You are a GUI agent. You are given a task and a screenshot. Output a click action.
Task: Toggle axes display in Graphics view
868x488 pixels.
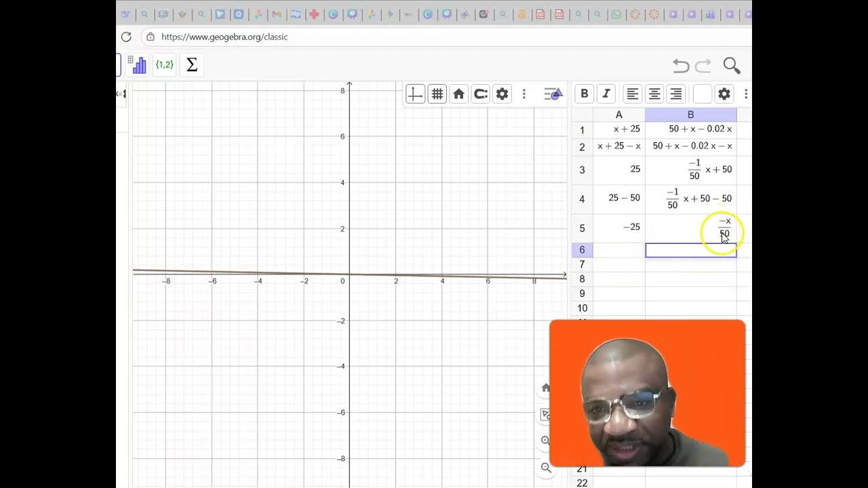click(x=415, y=94)
